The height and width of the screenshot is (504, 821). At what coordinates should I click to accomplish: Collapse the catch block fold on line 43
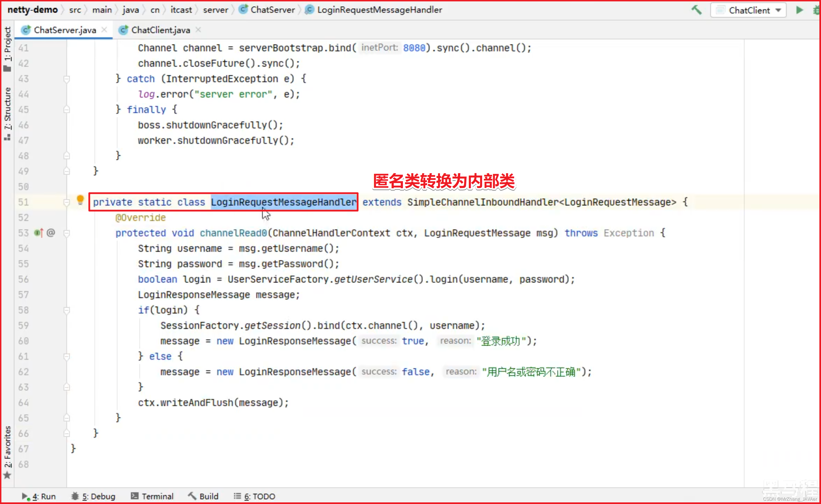(x=67, y=79)
